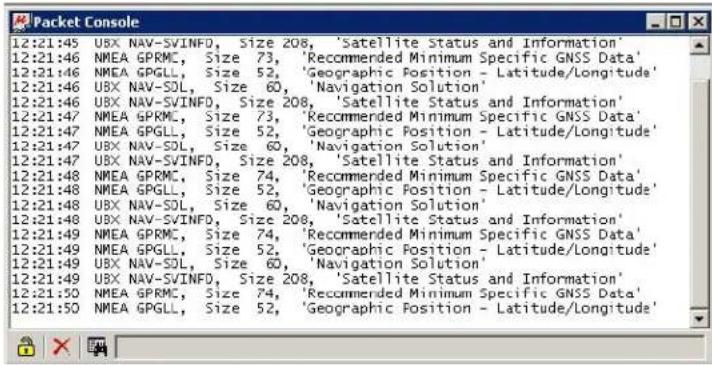Select the 12:21:48 NMEA GPRMC line
Screen dimensions: 712x365
[326, 176]
